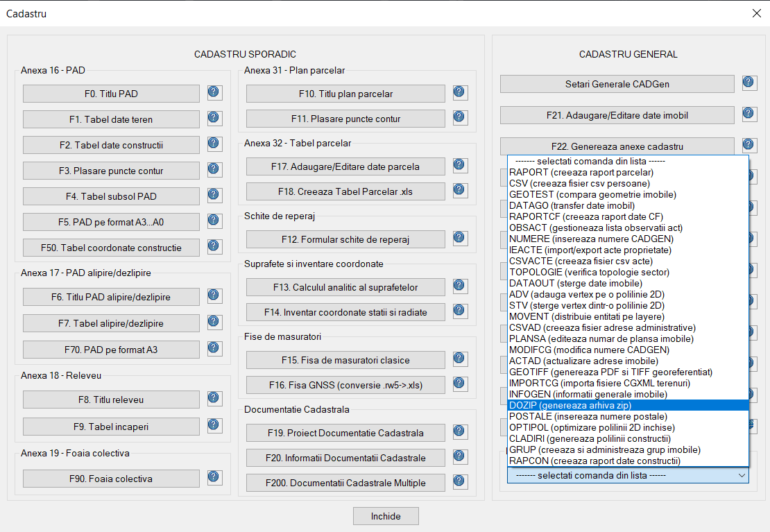Open help for F22. Genereaza anexe cadastru
This screenshot has height=532, width=770.
tap(749, 145)
